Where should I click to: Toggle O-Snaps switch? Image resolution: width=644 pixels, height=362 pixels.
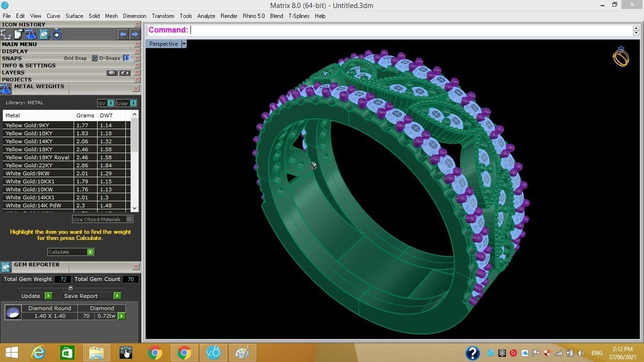(x=126, y=58)
